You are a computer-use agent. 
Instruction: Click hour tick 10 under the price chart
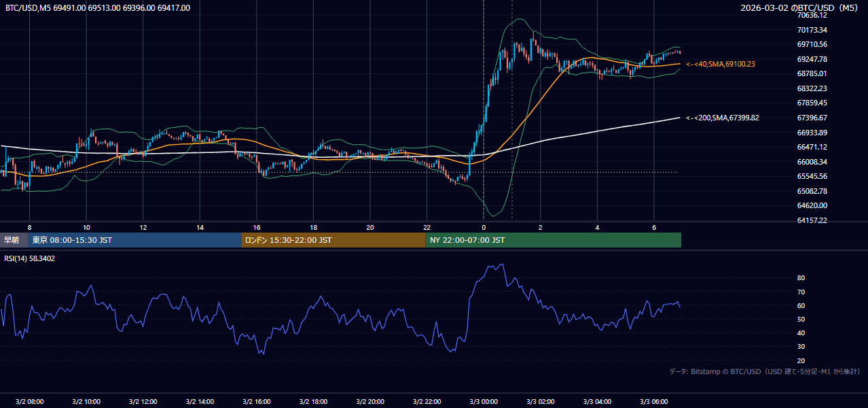point(86,227)
